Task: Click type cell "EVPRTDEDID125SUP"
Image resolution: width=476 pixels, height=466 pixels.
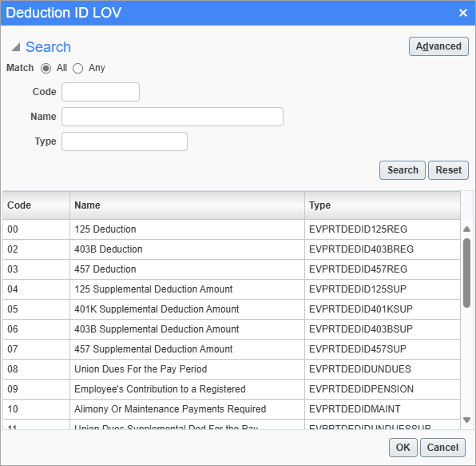Action: (x=383, y=289)
